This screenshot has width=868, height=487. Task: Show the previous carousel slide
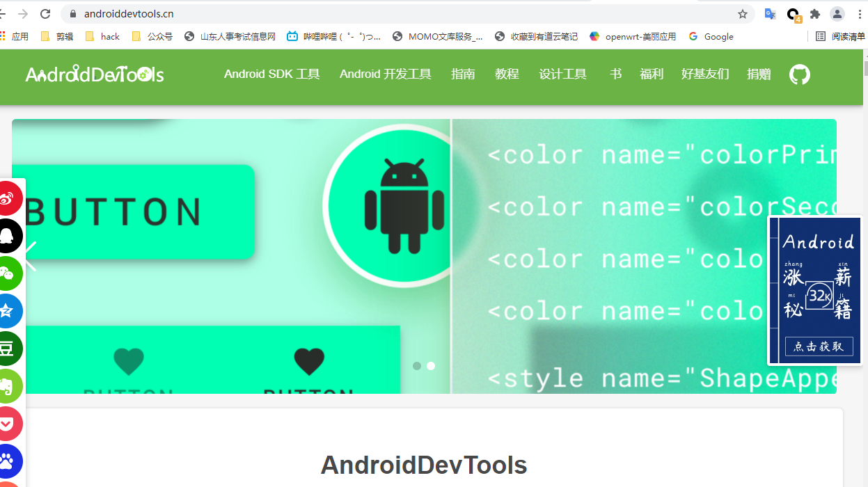pos(31,256)
